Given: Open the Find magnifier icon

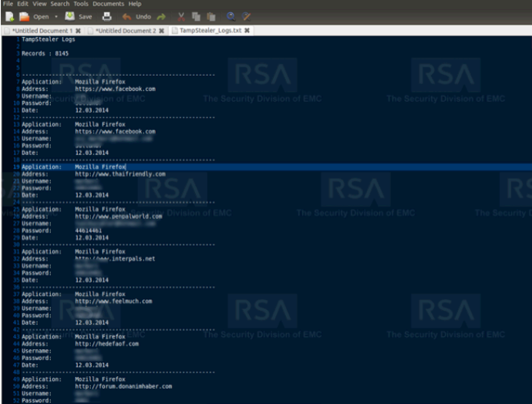Looking at the screenshot, I should [231, 16].
